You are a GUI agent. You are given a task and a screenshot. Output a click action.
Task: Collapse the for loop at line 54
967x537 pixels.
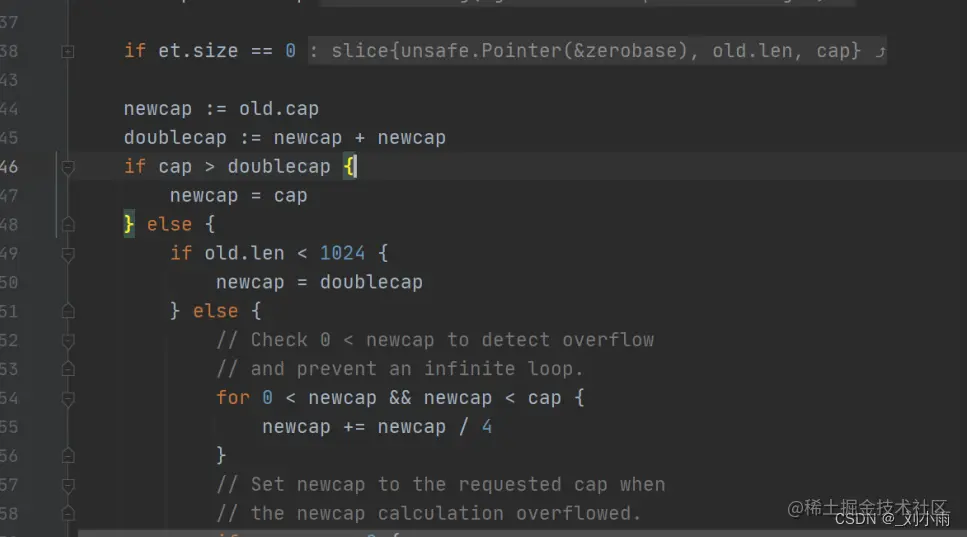click(x=68, y=398)
